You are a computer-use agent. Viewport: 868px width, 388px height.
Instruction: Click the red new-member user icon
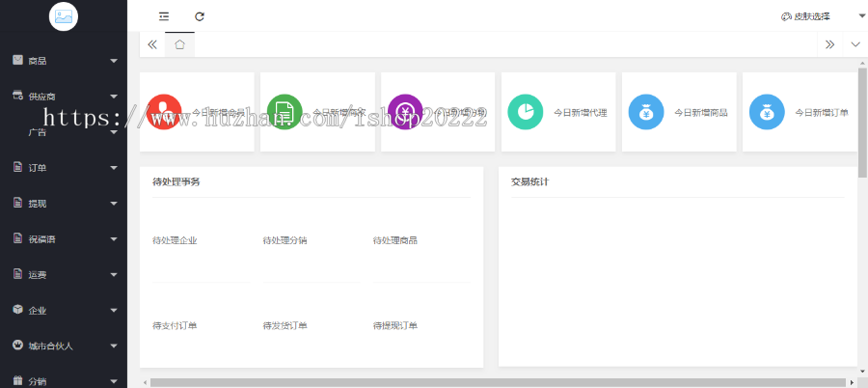164,112
